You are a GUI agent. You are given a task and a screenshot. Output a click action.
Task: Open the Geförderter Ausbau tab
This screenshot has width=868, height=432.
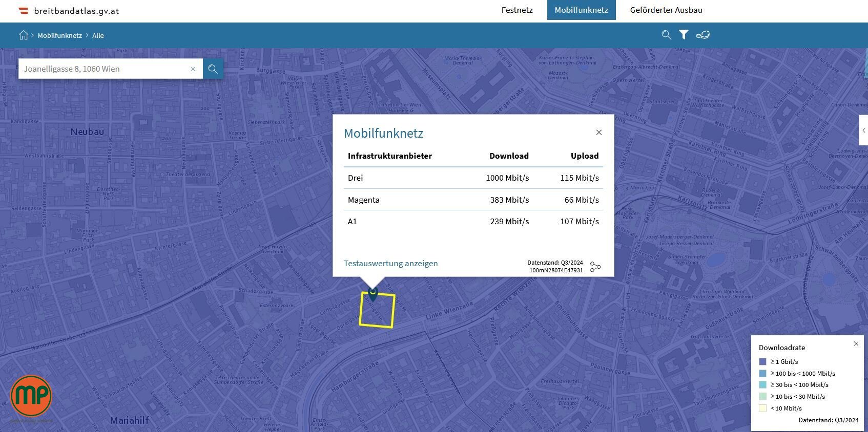tap(666, 10)
